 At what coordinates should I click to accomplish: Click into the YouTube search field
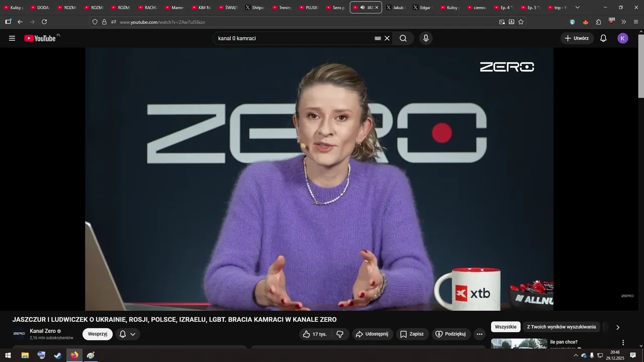(x=294, y=38)
